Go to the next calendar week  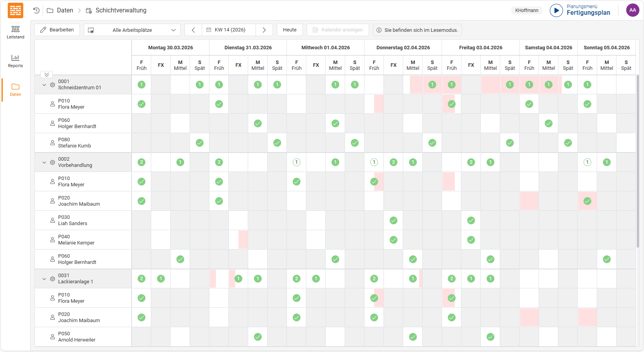coord(264,30)
